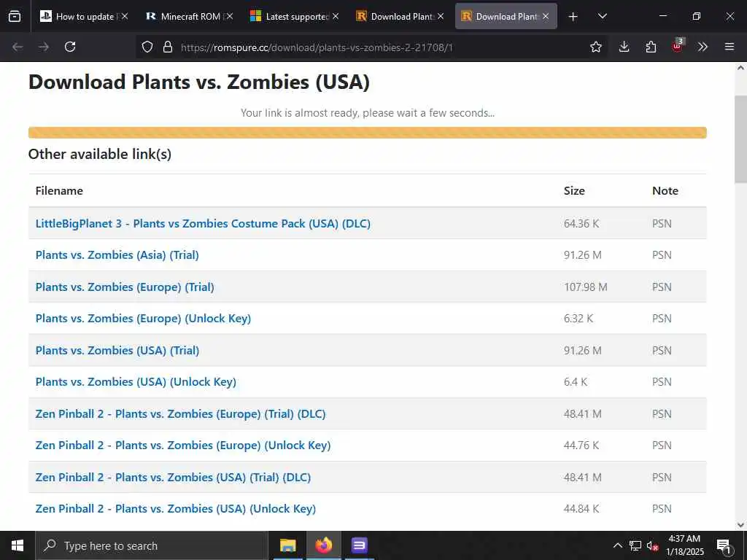This screenshot has width=747, height=560.
Task: Close the How to update tab
Action: [x=124, y=16]
